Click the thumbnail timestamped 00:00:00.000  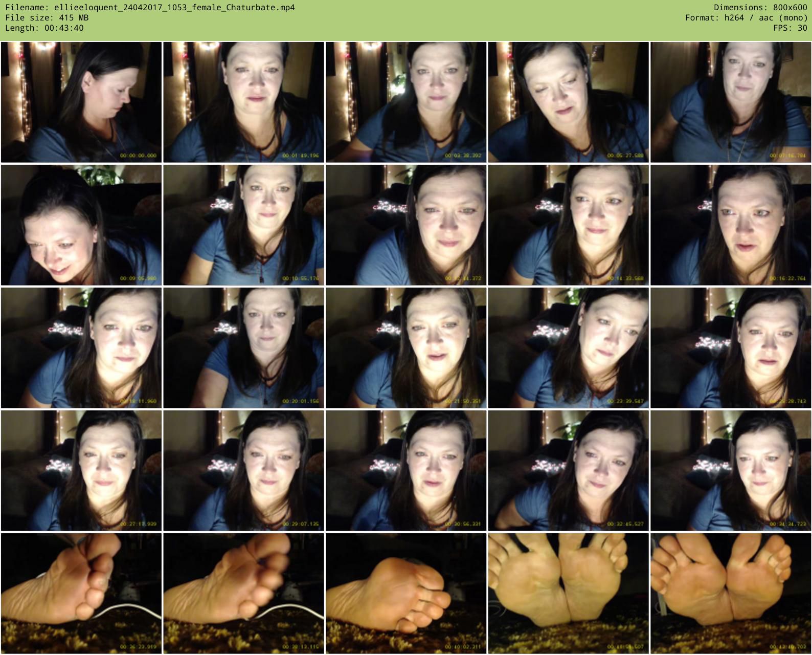[x=81, y=102]
